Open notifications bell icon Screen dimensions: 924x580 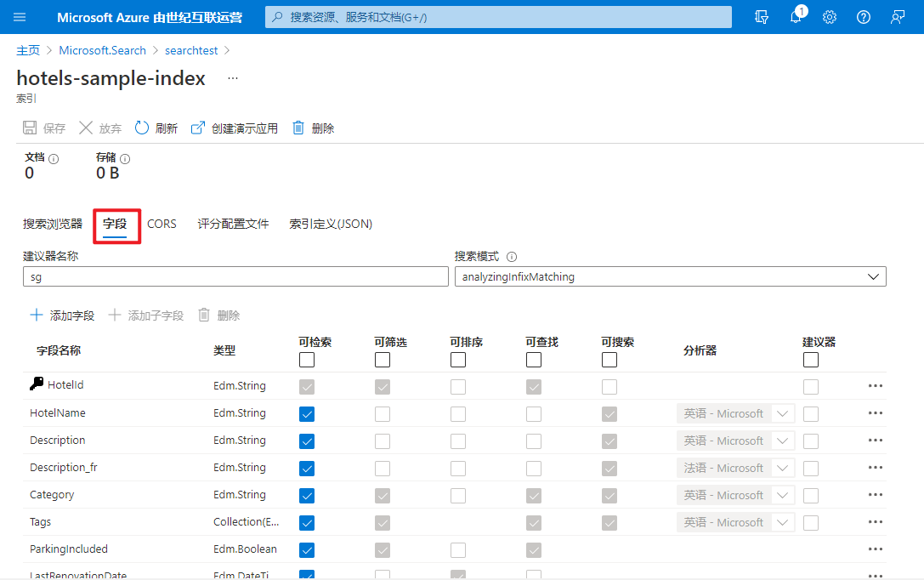tap(796, 17)
